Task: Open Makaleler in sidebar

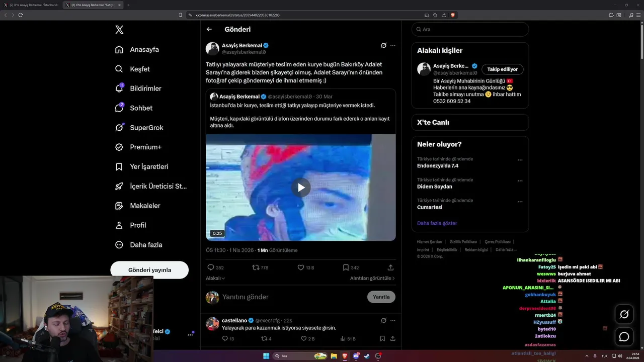Action: click(x=138, y=206)
